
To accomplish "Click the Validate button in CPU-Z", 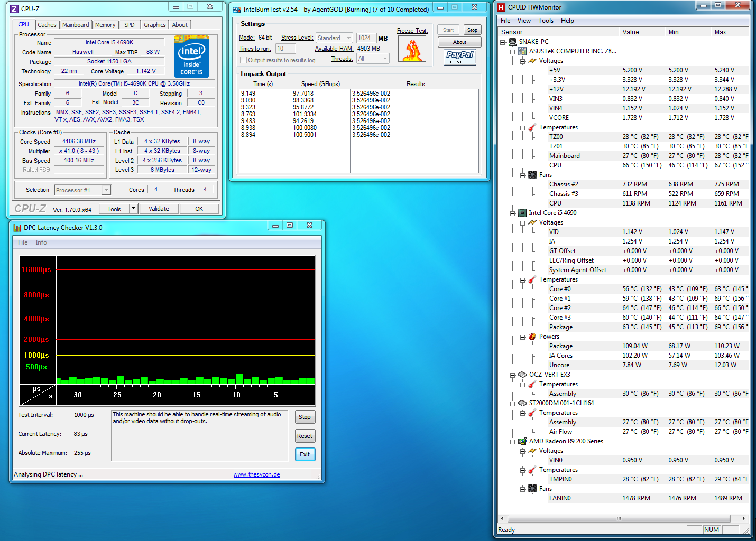I will pos(159,209).
